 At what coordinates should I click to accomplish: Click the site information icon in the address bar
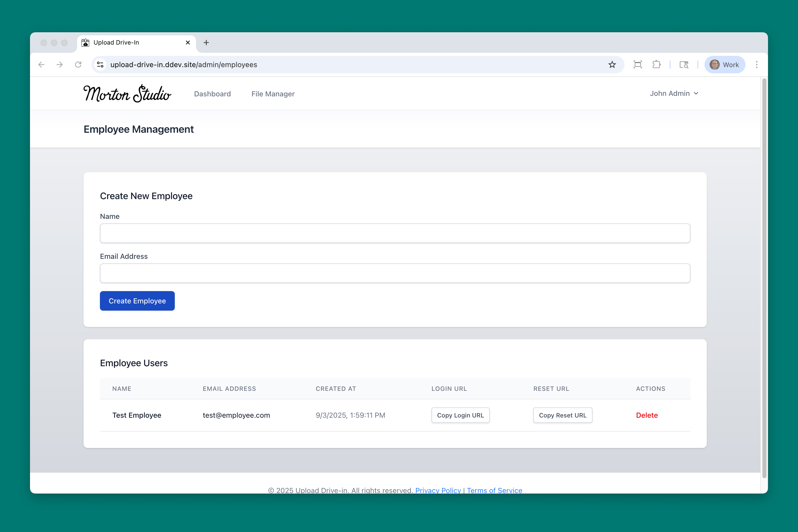pos(100,65)
